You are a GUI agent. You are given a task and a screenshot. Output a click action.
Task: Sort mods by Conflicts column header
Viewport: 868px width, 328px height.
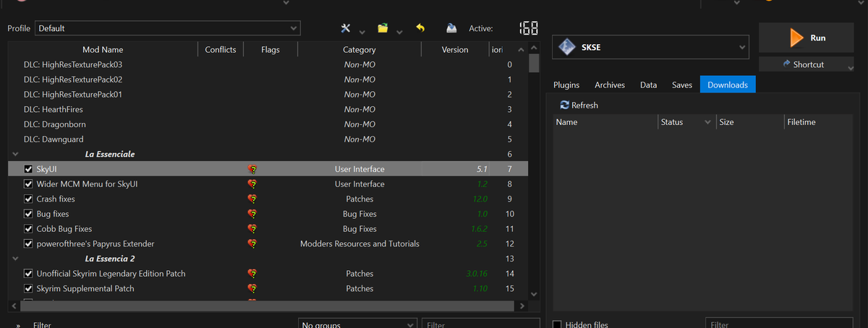pyautogui.click(x=221, y=50)
